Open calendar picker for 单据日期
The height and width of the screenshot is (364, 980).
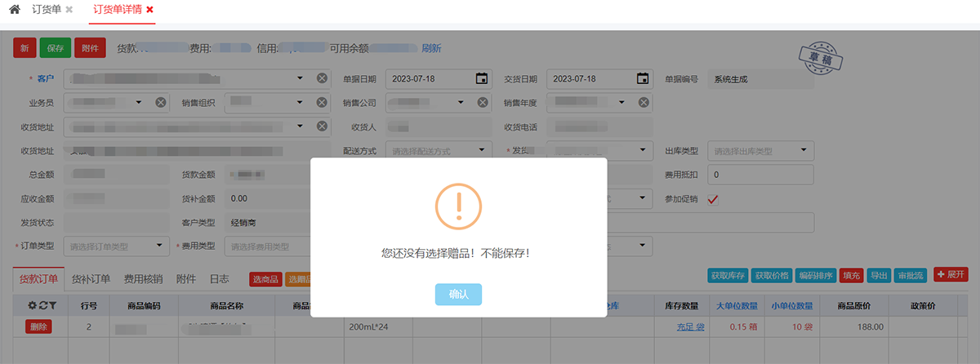point(482,78)
